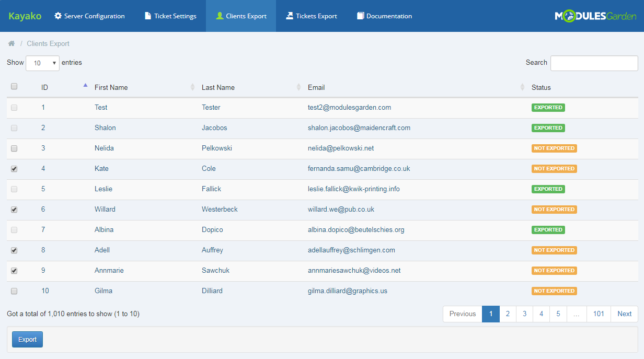Click email albina.dopico@beutelschies.org
This screenshot has width=644, height=359.
point(356,230)
